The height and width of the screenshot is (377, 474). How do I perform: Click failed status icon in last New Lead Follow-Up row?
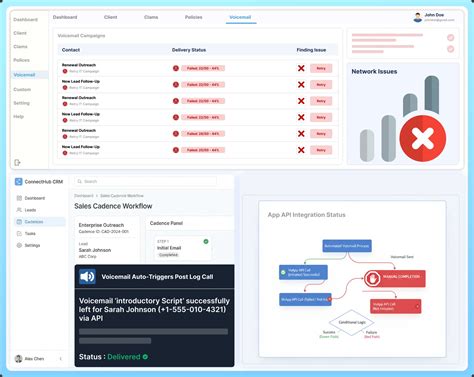click(x=176, y=150)
